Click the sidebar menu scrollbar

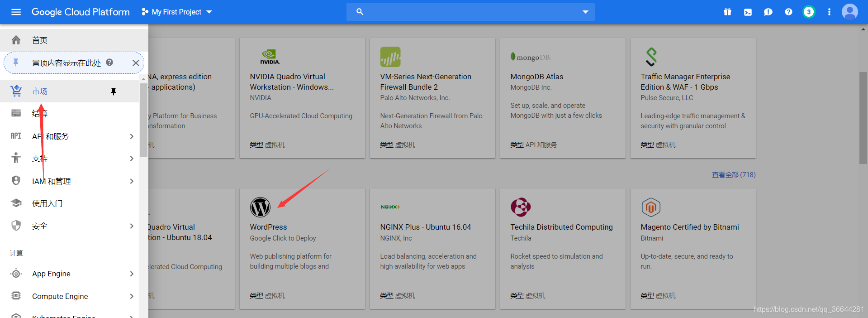[x=143, y=120]
